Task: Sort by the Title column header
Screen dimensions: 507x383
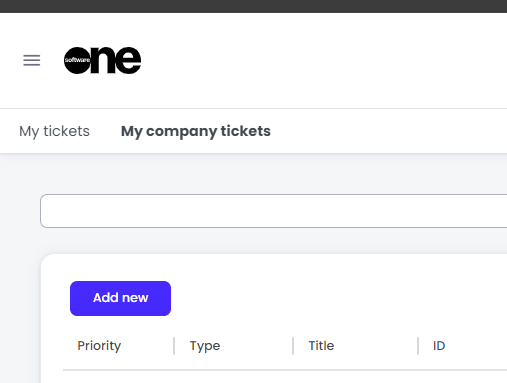Action: click(321, 346)
